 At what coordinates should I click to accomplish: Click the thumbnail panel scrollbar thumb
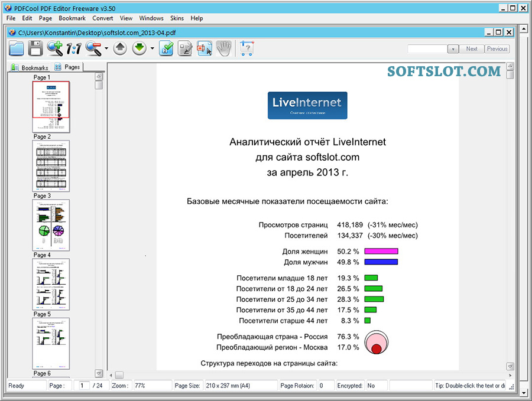99,84
